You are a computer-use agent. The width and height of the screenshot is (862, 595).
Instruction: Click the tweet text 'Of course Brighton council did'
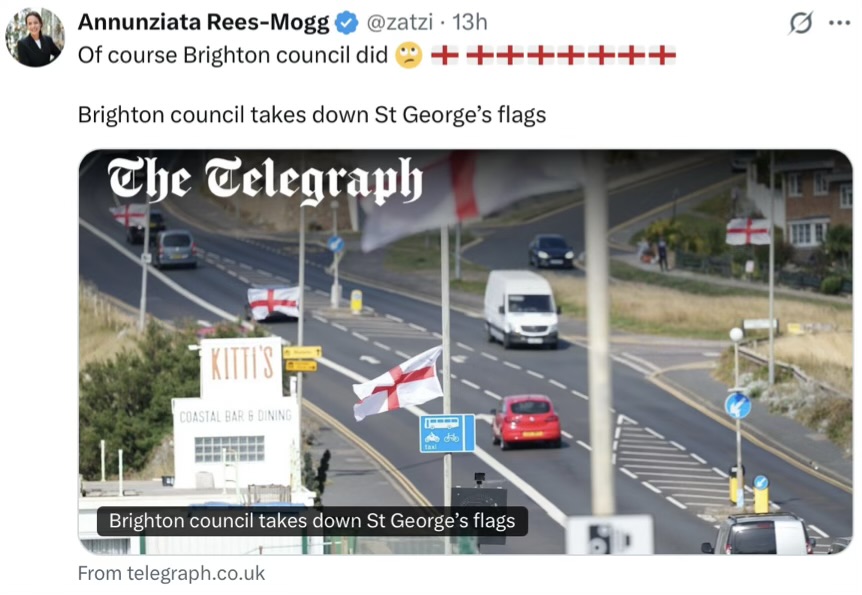click(233, 55)
